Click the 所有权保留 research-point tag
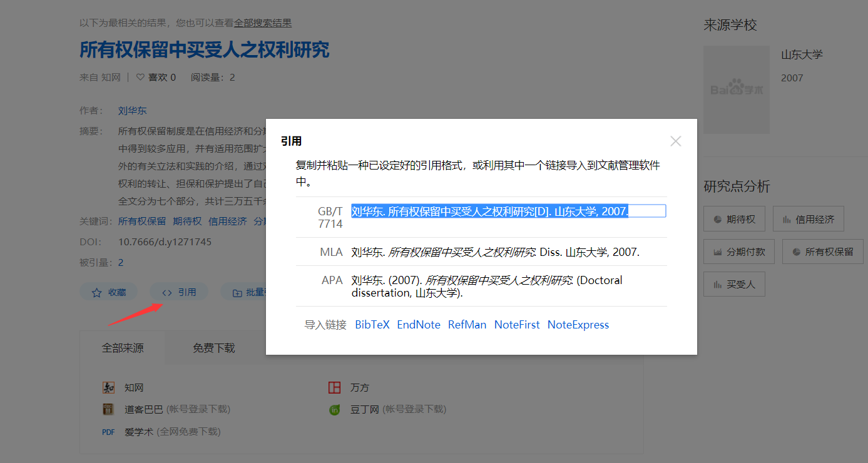Image resolution: width=868 pixels, height=463 pixels. (x=822, y=252)
